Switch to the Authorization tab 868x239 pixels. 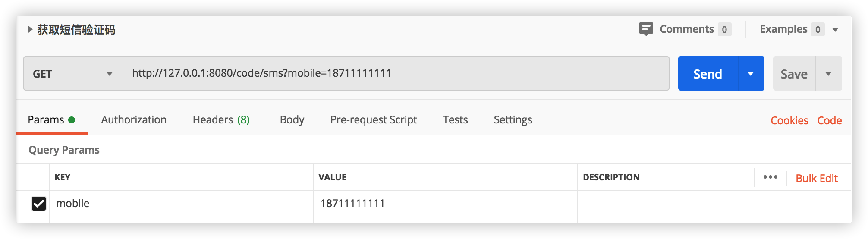(134, 120)
